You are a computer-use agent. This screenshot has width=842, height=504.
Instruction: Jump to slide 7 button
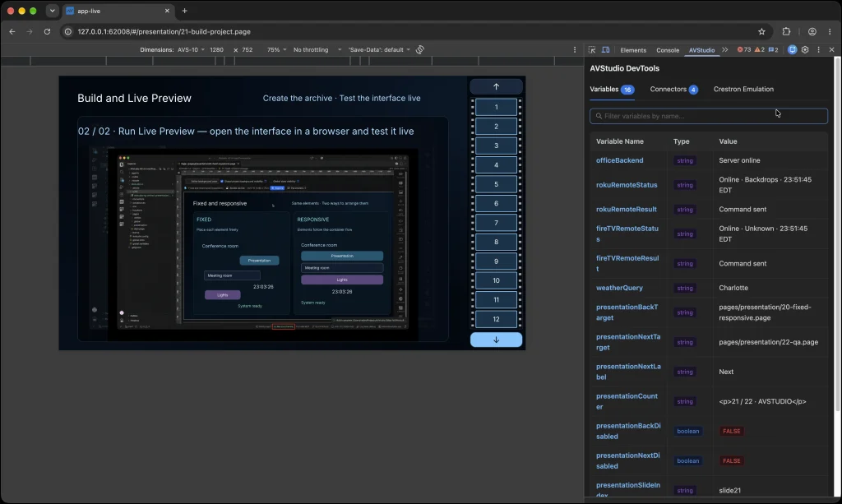point(496,223)
